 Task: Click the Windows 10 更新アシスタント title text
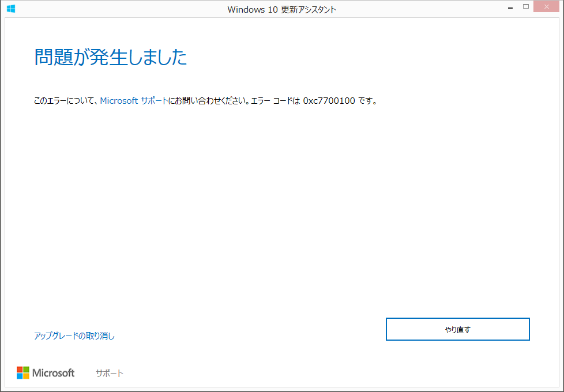pyautogui.click(x=281, y=9)
